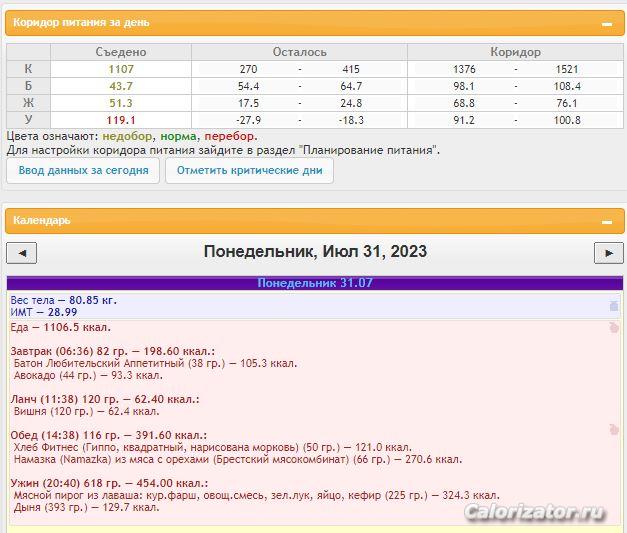Viewport: 627px width, 533px height.
Task: Select the 'Ланч (11:38)' meal entry
Action: (x=104, y=399)
